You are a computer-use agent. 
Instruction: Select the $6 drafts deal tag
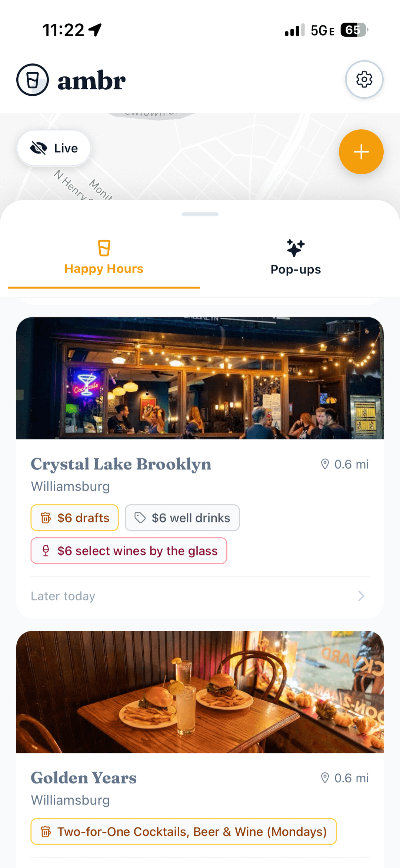tap(75, 518)
